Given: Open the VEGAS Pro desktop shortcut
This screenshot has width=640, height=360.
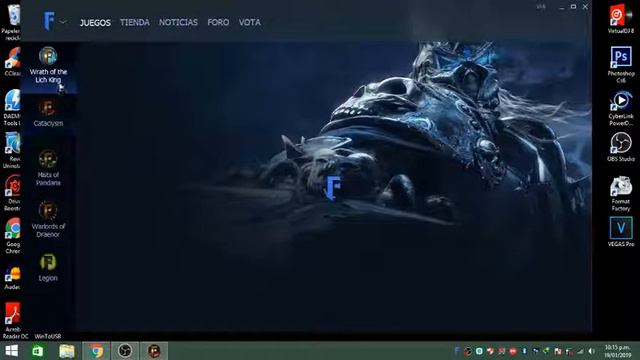Looking at the screenshot, I should 621,232.
